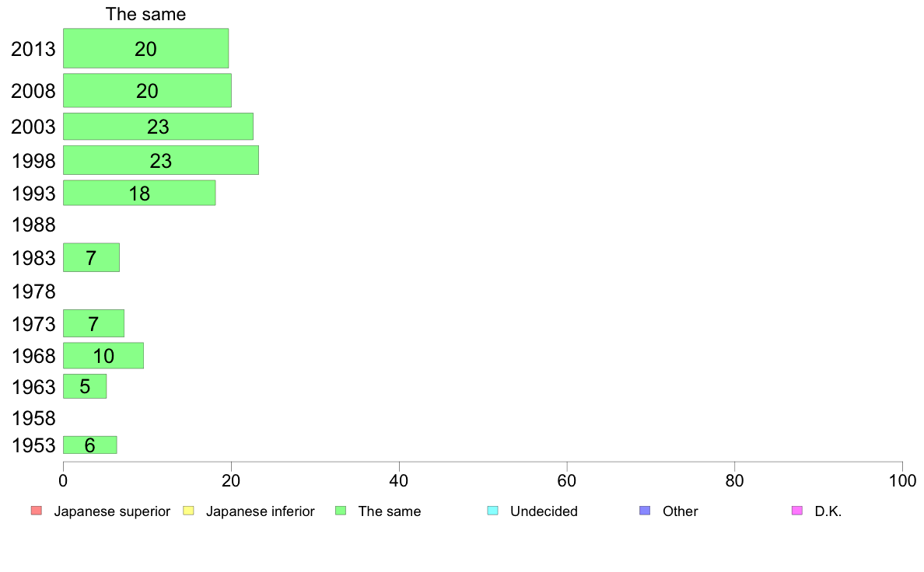Image resolution: width=924 pixels, height=572 pixels.
Task: Select the 2013 bar showing 20
Action: [145, 48]
